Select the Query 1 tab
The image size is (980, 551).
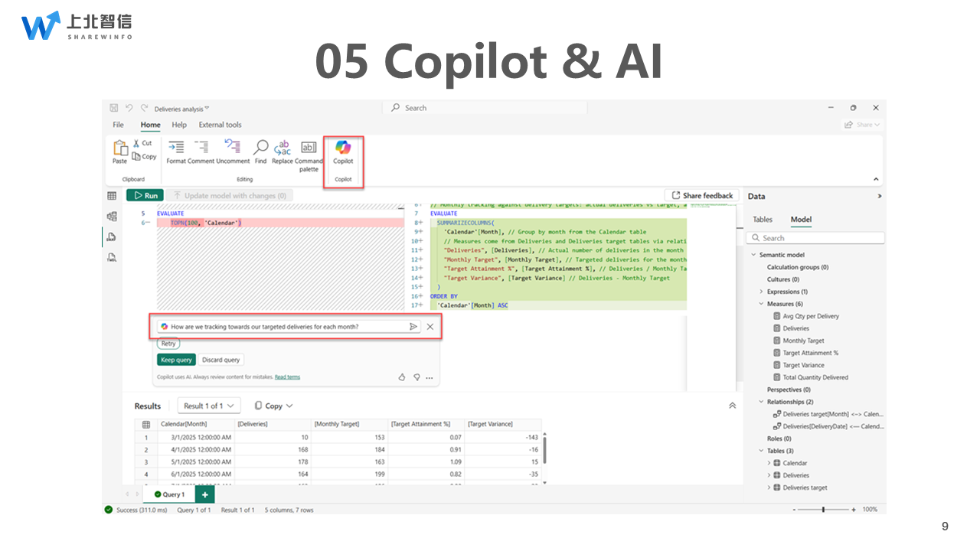(x=169, y=494)
